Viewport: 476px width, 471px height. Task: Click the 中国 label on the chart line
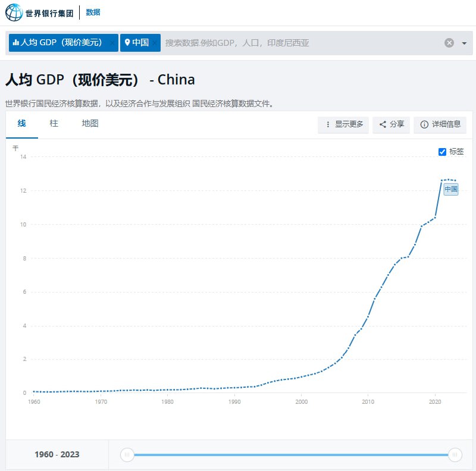pyautogui.click(x=451, y=189)
